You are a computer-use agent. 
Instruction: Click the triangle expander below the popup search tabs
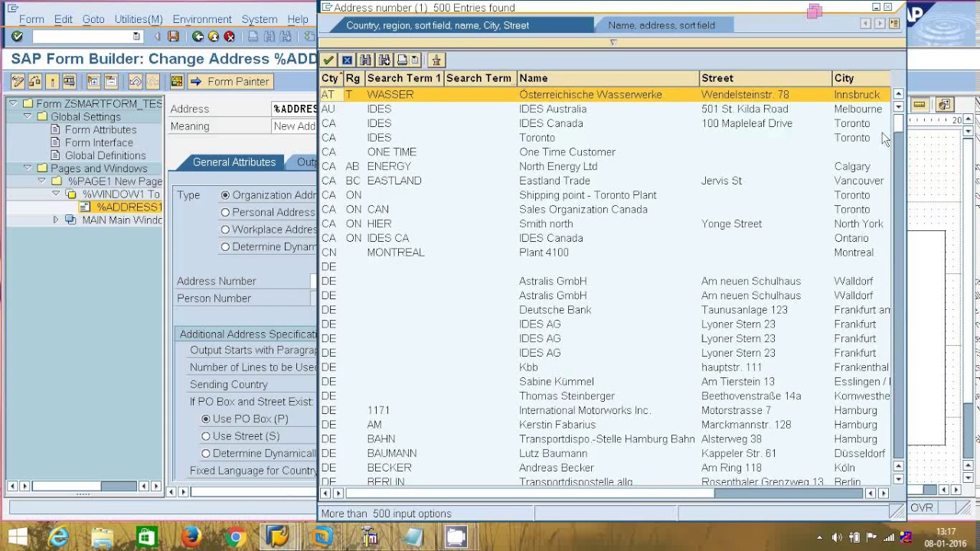612,42
